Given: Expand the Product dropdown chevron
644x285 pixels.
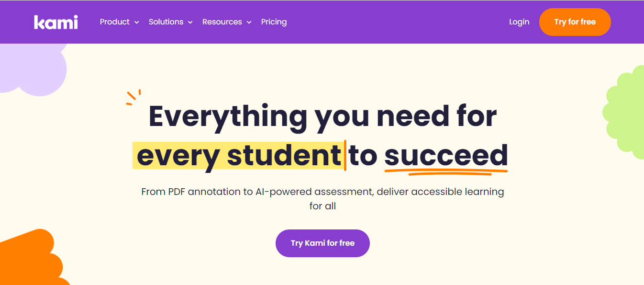Looking at the screenshot, I should pos(137,23).
